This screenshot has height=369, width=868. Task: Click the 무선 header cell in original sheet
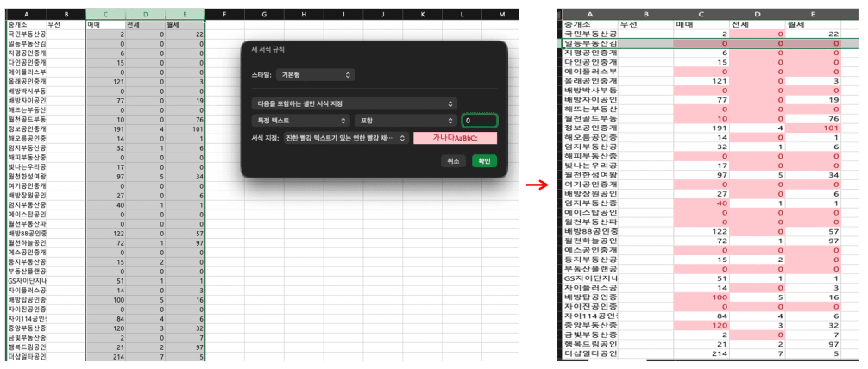click(x=66, y=24)
